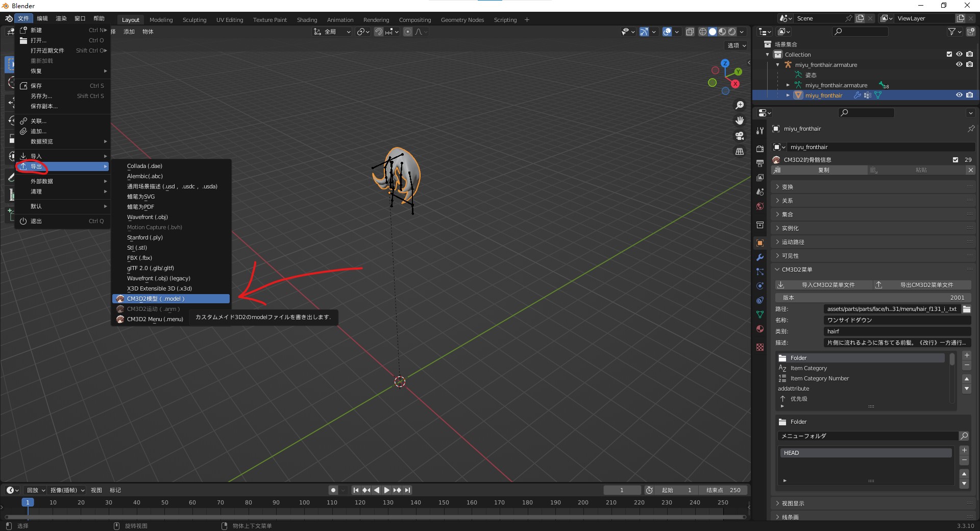Click timeline ruler at frame 100
Image resolution: width=980 pixels, height=531 pixels.
[x=304, y=502]
